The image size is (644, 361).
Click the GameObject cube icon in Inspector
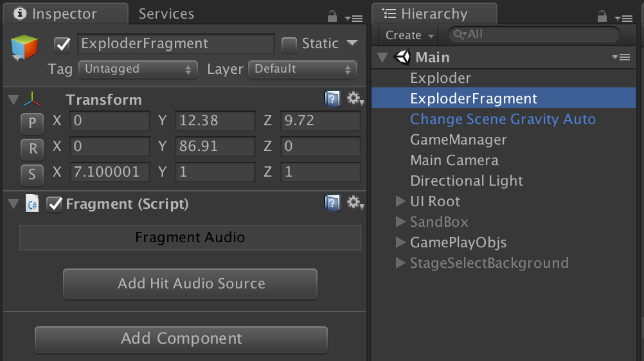click(24, 49)
